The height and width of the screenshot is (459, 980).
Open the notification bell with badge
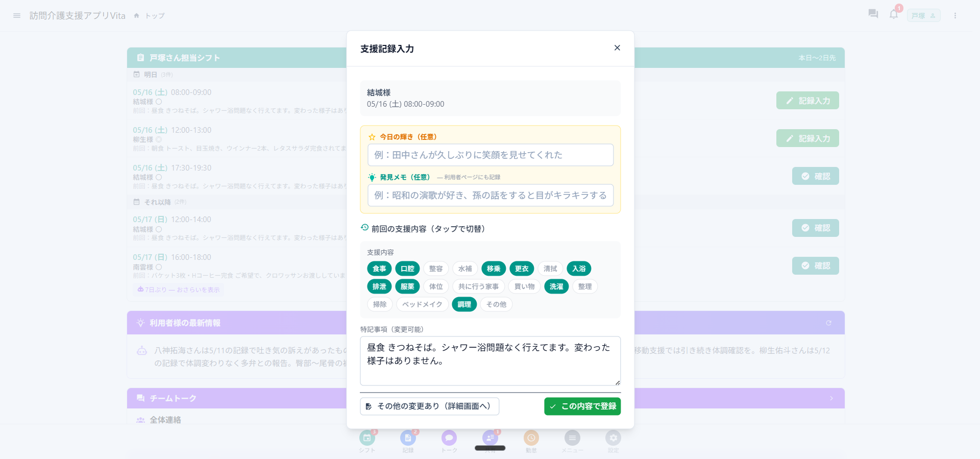(894, 14)
